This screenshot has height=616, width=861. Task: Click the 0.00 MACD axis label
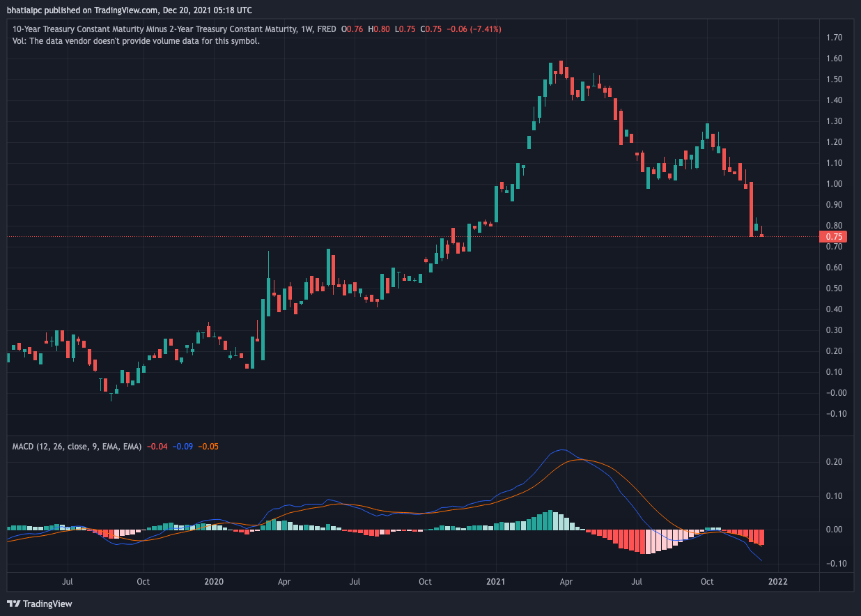[x=834, y=530]
